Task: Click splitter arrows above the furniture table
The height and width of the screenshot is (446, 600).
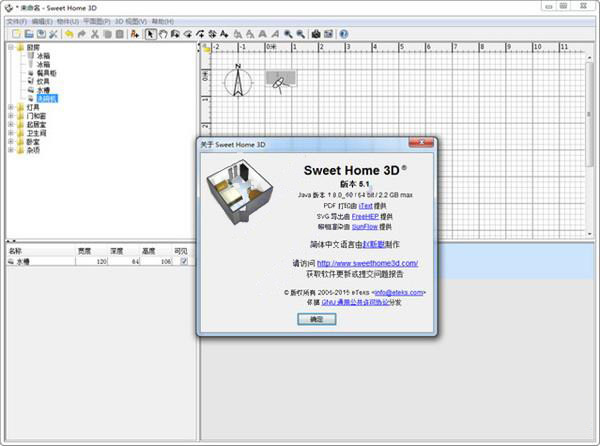Action: coord(11,241)
